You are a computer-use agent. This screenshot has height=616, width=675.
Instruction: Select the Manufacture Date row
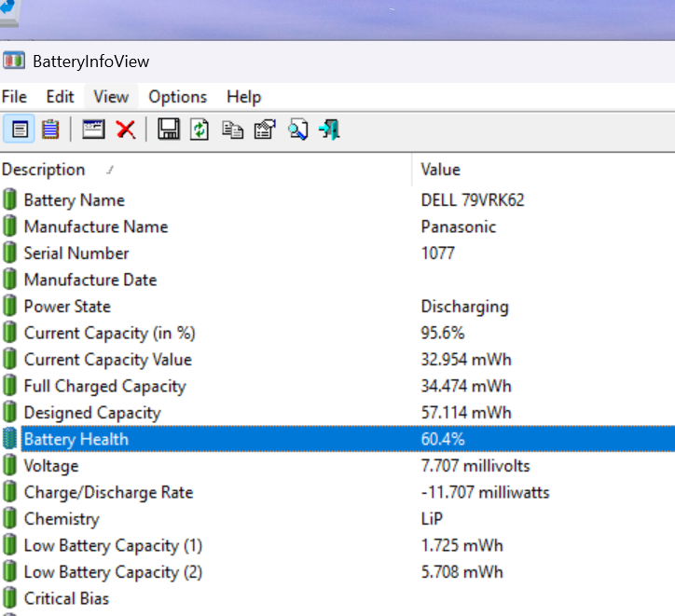(337, 280)
